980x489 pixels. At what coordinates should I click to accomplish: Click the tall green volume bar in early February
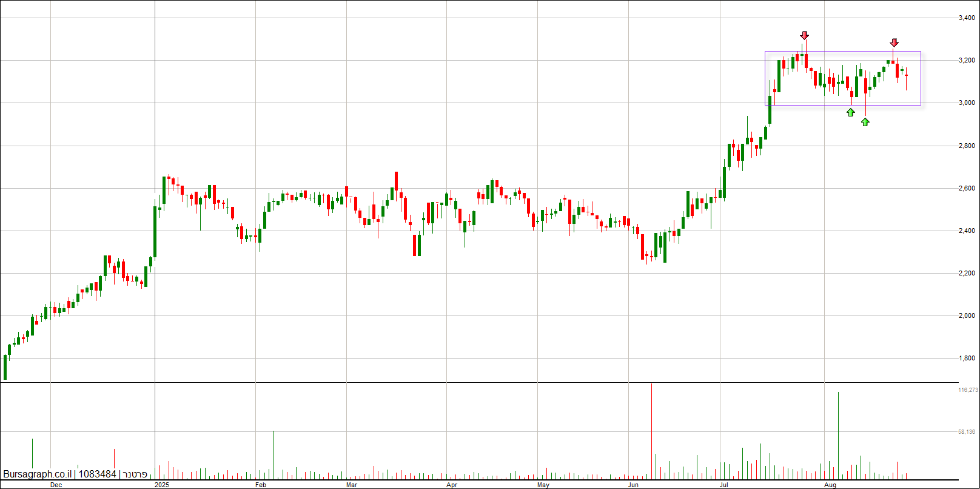(x=274, y=455)
